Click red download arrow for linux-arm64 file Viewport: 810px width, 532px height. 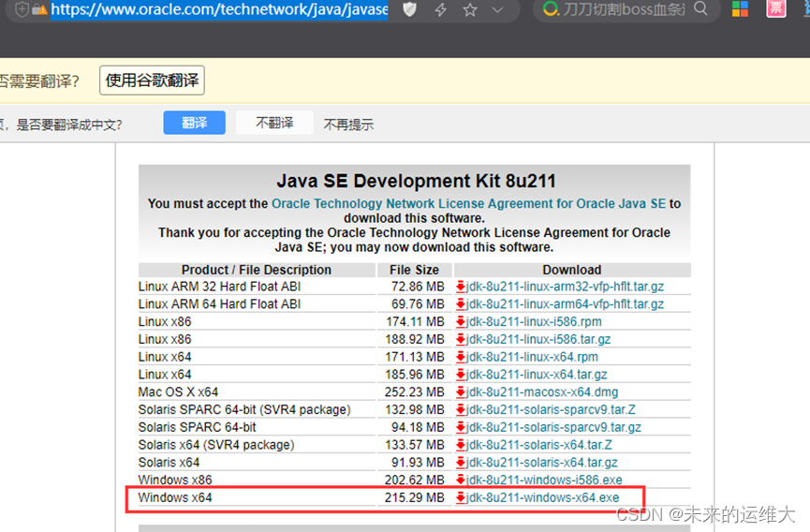coord(461,304)
